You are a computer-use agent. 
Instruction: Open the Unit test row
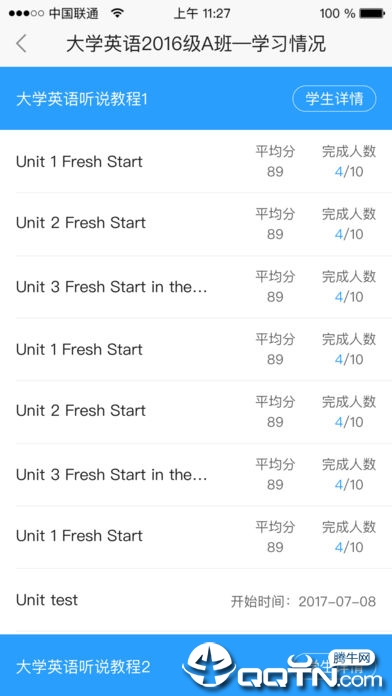coord(196,601)
